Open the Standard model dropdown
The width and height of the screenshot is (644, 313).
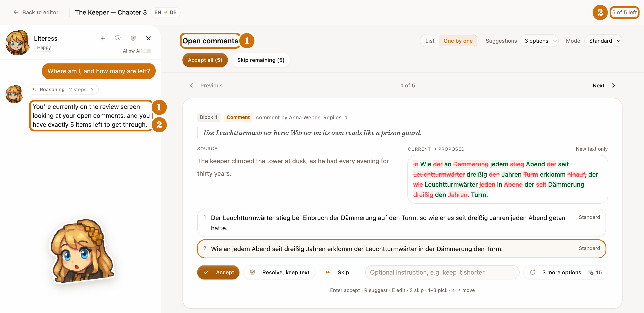(x=603, y=41)
